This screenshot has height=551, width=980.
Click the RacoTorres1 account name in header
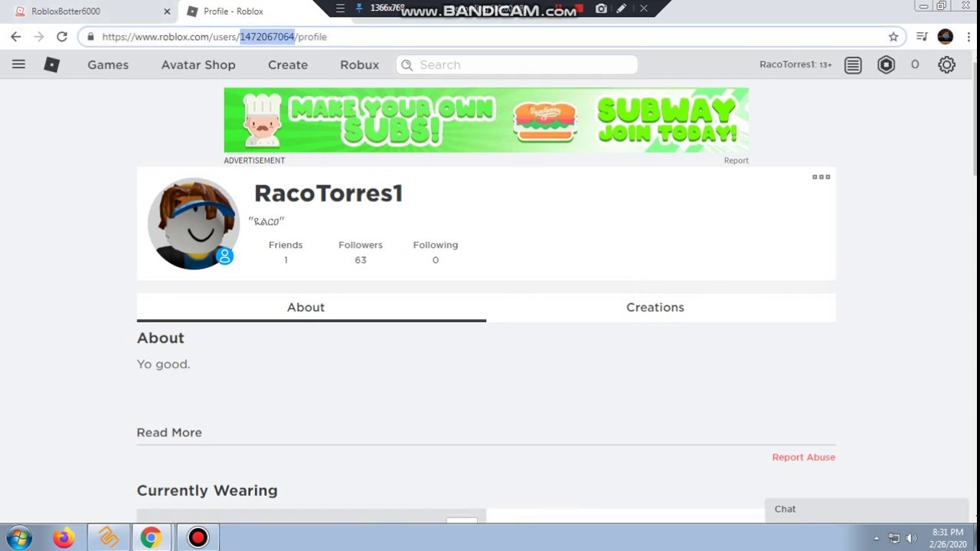click(795, 64)
